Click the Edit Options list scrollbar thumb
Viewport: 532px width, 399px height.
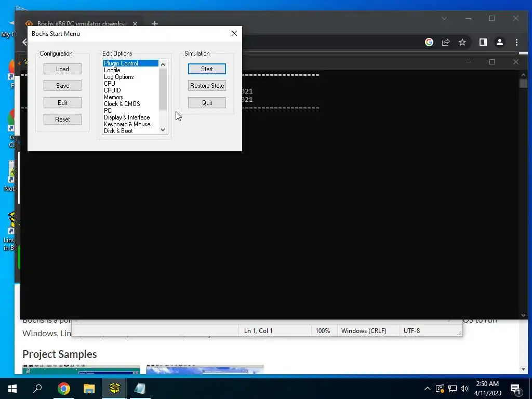(x=163, y=89)
